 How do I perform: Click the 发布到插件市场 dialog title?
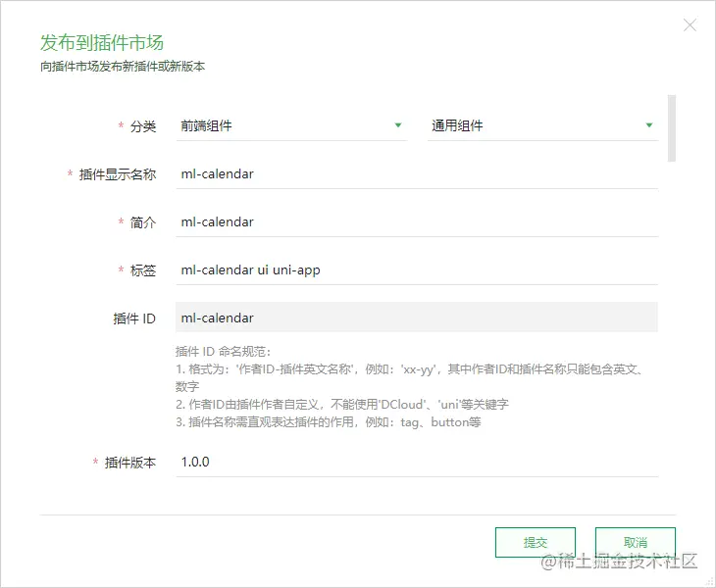[102, 42]
